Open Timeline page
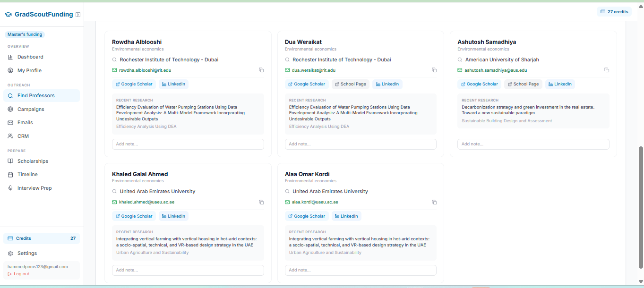Image resolution: width=644 pixels, height=288 pixels. (x=42, y=174)
